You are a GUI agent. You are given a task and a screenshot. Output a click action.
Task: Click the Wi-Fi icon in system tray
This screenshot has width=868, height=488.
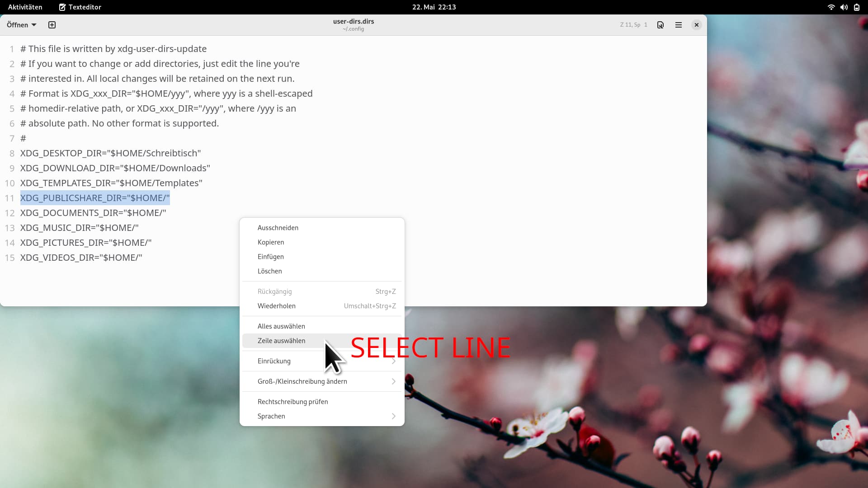830,7
